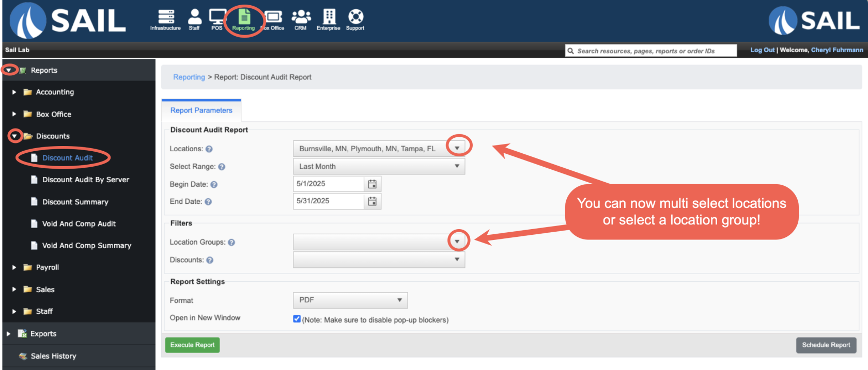Collapse the Reports tree section
The width and height of the screenshot is (868, 370).
[9, 70]
